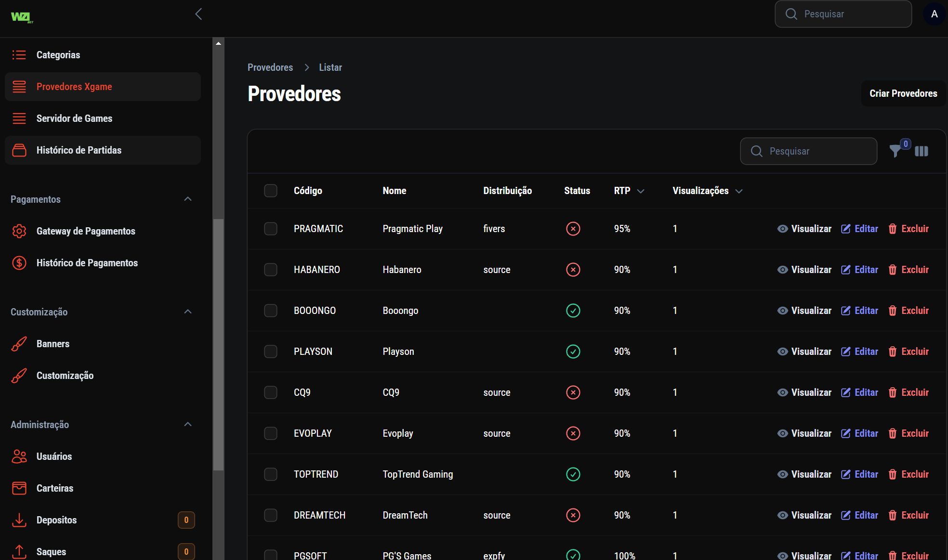Image resolution: width=948 pixels, height=560 pixels.
Task: Click the red status icon for CQ9
Action: 573,392
